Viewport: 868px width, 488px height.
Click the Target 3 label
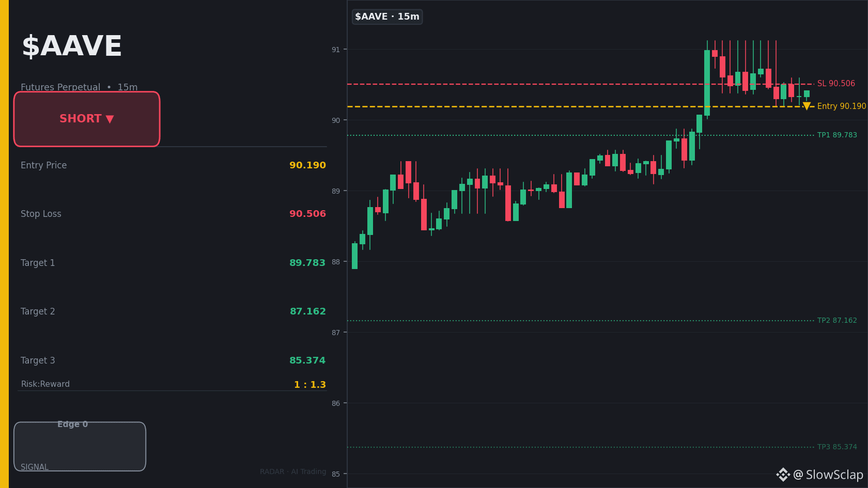[x=38, y=360]
